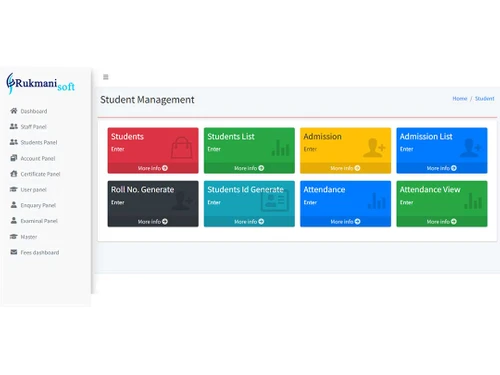The image size is (500, 375).
Task: Click the Attendance card title
Action: point(324,190)
